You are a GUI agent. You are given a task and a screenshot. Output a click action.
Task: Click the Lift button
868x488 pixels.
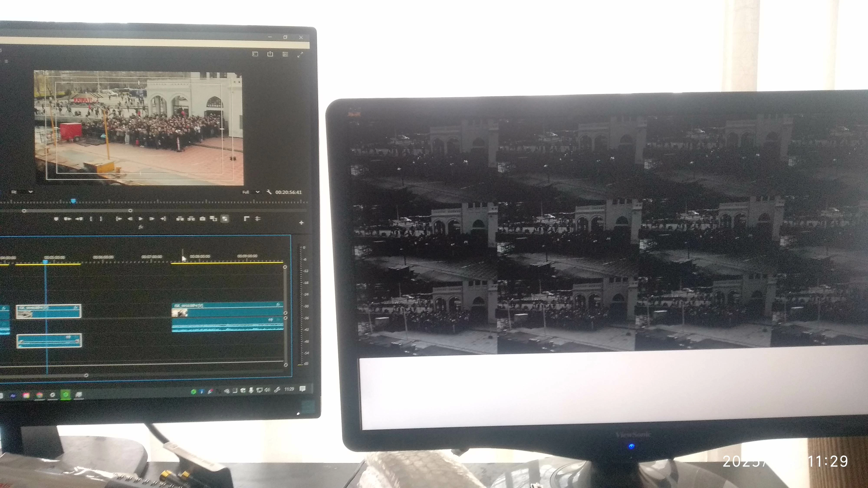click(x=180, y=219)
